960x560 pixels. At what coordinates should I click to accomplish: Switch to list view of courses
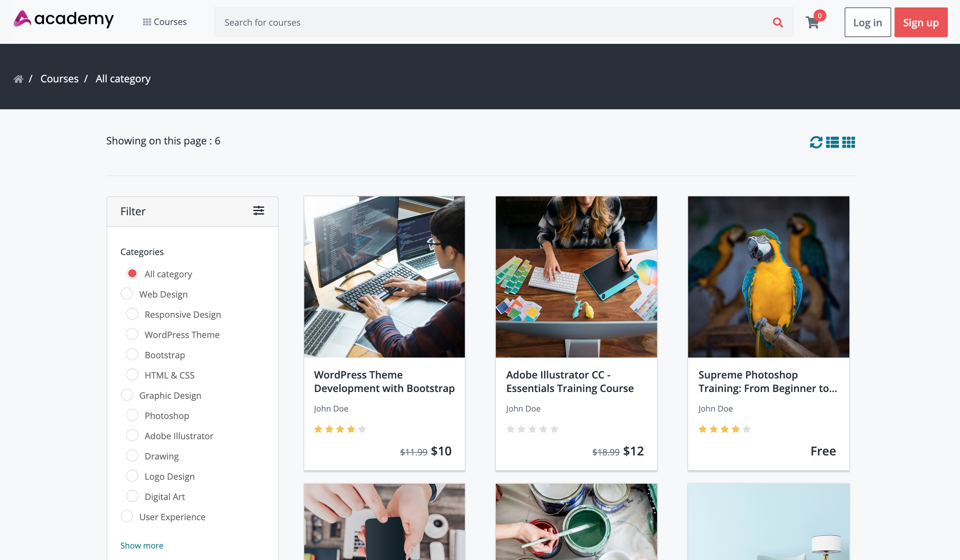click(x=832, y=142)
